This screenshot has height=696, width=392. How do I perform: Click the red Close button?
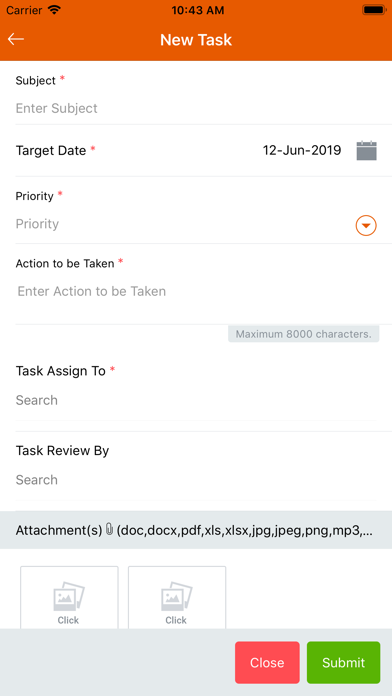[x=267, y=662]
